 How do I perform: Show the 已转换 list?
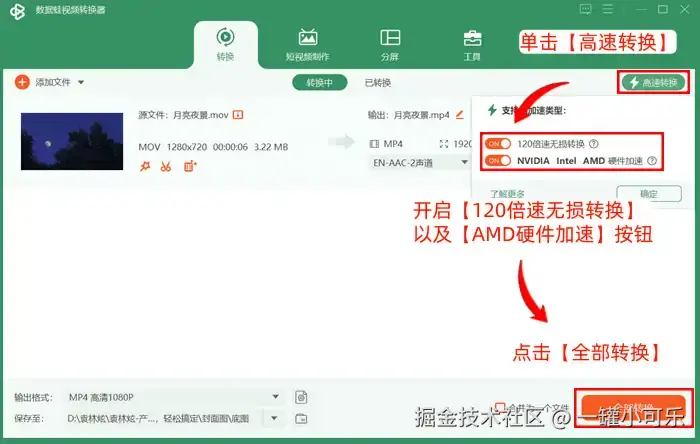click(378, 83)
